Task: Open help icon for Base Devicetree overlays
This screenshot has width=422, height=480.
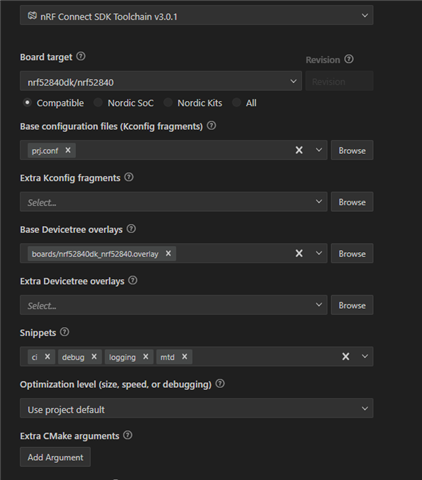Action: (x=131, y=229)
